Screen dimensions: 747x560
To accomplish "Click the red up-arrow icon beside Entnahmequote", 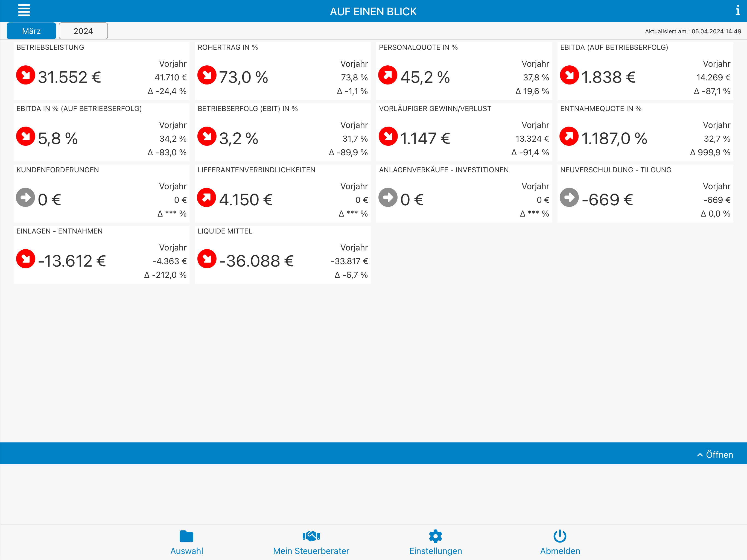I will click(x=569, y=136).
